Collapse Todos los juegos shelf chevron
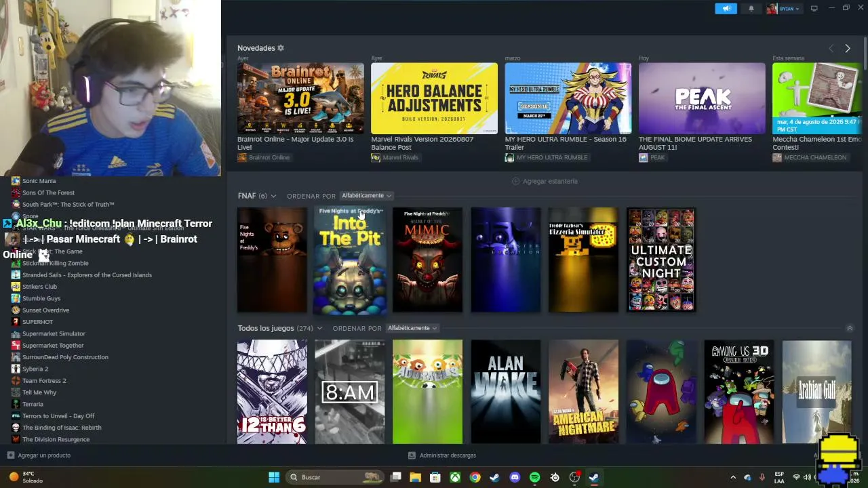 tap(850, 328)
